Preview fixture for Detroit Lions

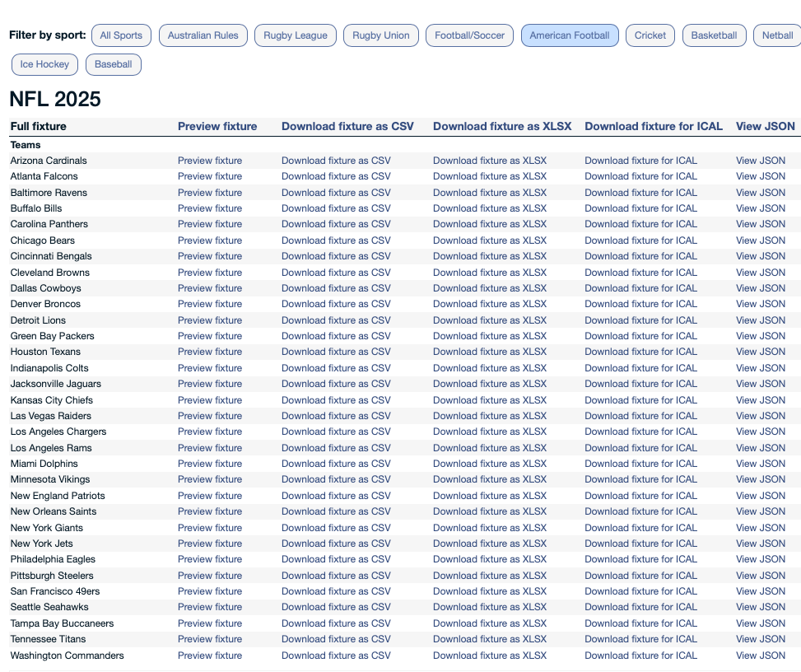[x=210, y=320]
